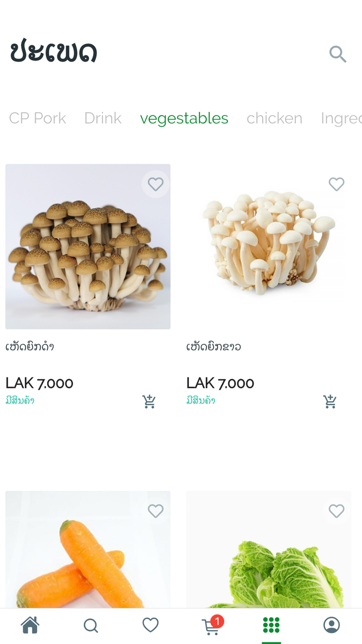Image resolution: width=362 pixels, height=644 pixels.
Task: Open the categories grid icon in bottom bar
Action: click(x=271, y=625)
